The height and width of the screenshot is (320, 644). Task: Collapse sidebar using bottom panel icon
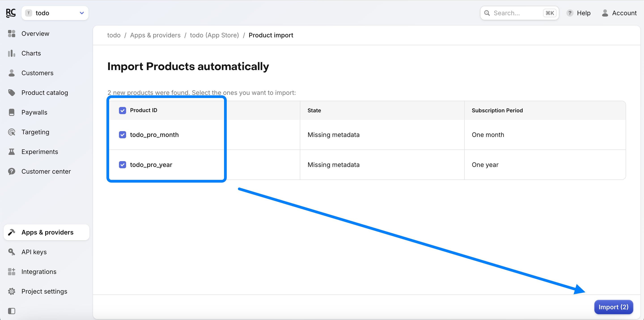click(11, 311)
